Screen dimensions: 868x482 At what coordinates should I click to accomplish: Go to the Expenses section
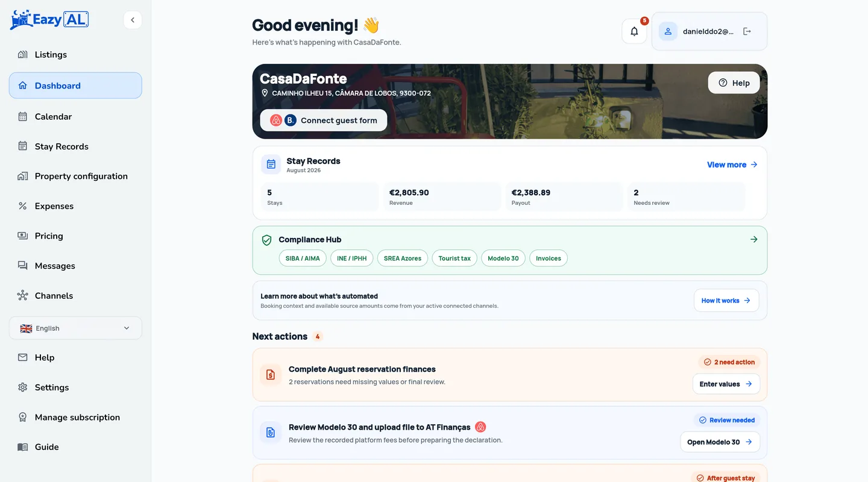[75, 206]
